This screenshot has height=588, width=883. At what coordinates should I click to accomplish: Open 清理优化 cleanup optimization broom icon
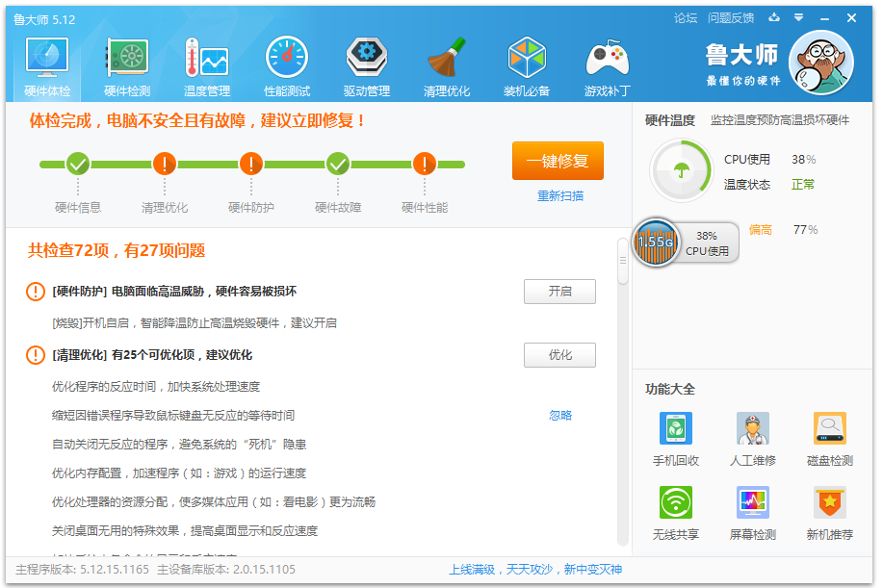coord(446,67)
